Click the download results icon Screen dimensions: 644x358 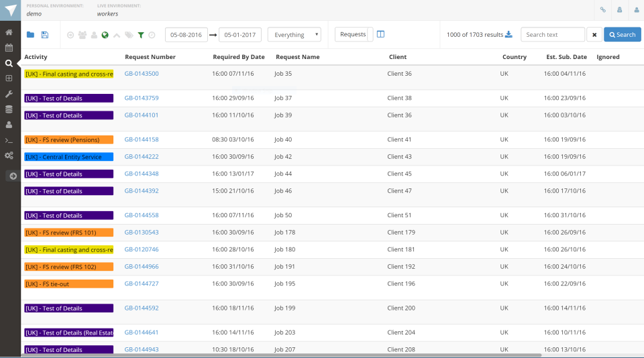(508, 35)
